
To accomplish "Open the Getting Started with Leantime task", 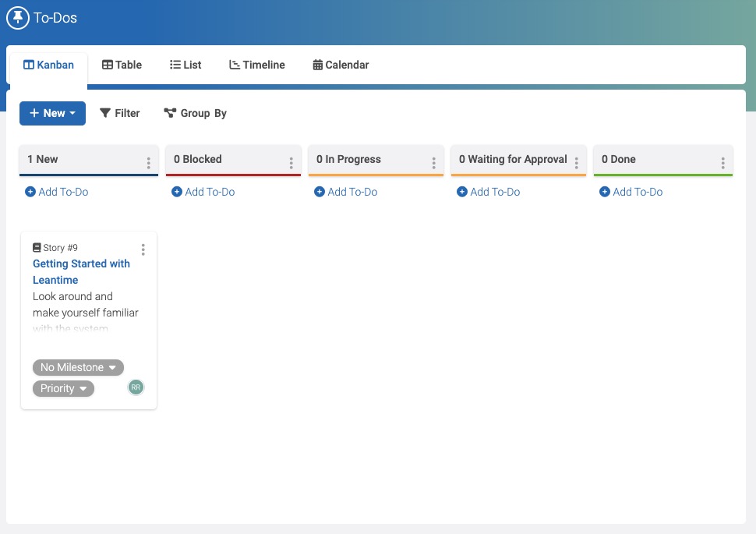I will [81, 271].
